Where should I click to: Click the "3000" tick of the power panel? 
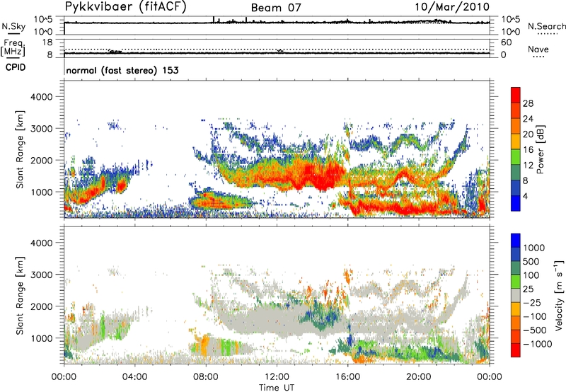point(41,129)
